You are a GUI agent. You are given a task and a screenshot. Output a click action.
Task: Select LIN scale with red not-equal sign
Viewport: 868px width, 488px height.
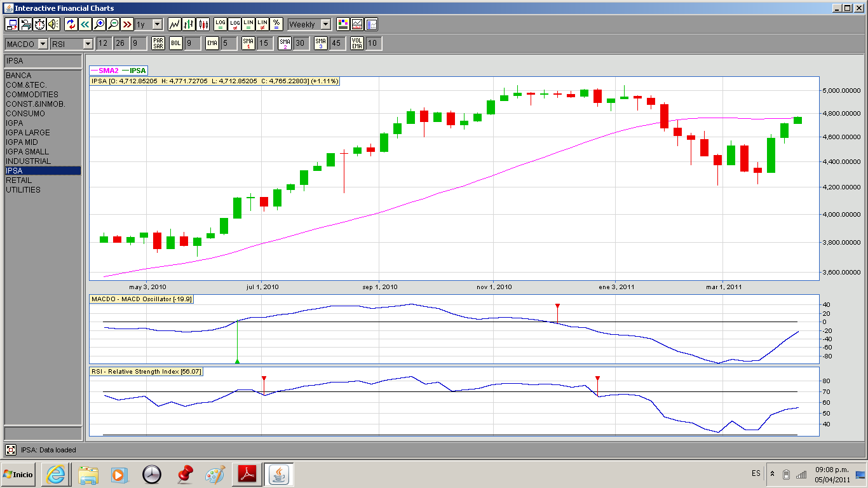tap(262, 24)
